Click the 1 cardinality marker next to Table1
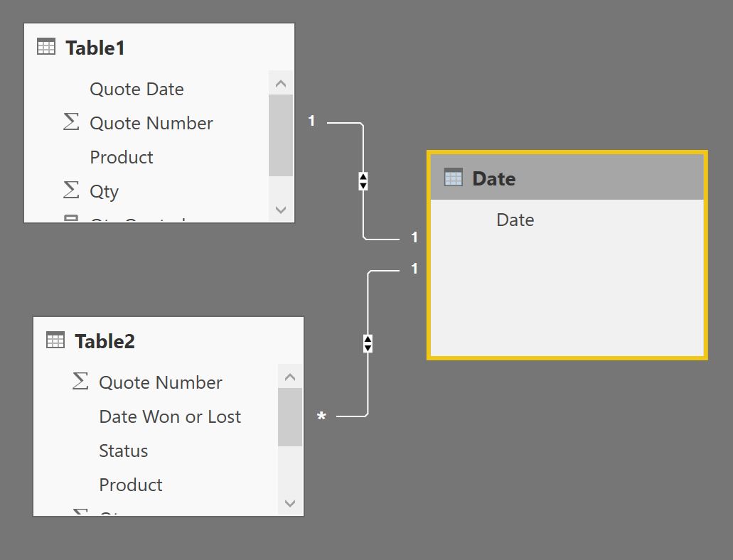The height and width of the screenshot is (560, 733). pos(311,121)
